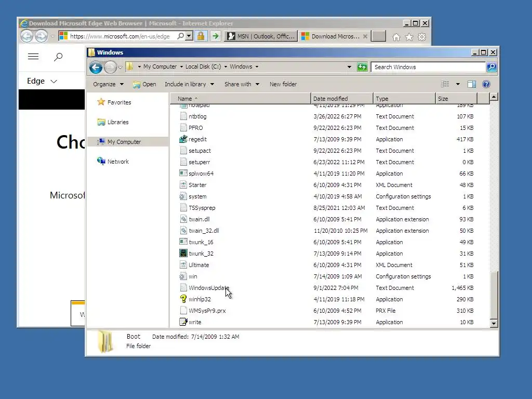Click the Internet Explorer URL address field
Viewport: 532px width, 399px height.
[x=120, y=36]
